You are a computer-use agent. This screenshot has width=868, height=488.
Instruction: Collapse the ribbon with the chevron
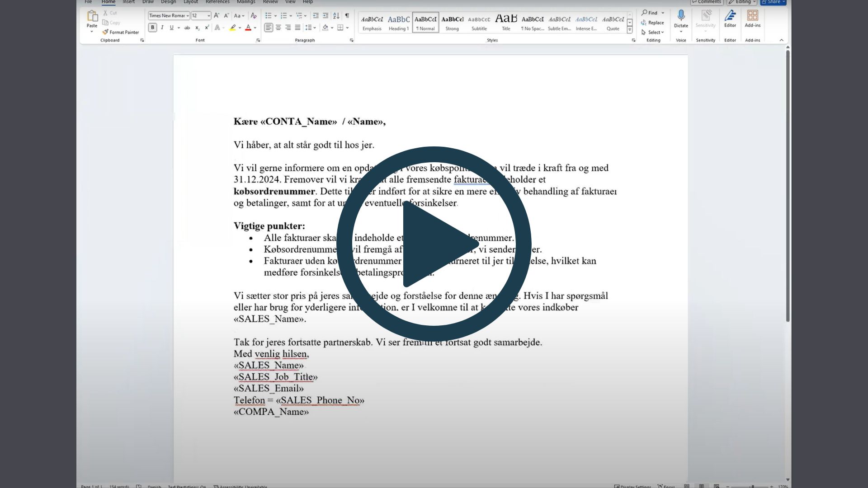(782, 40)
